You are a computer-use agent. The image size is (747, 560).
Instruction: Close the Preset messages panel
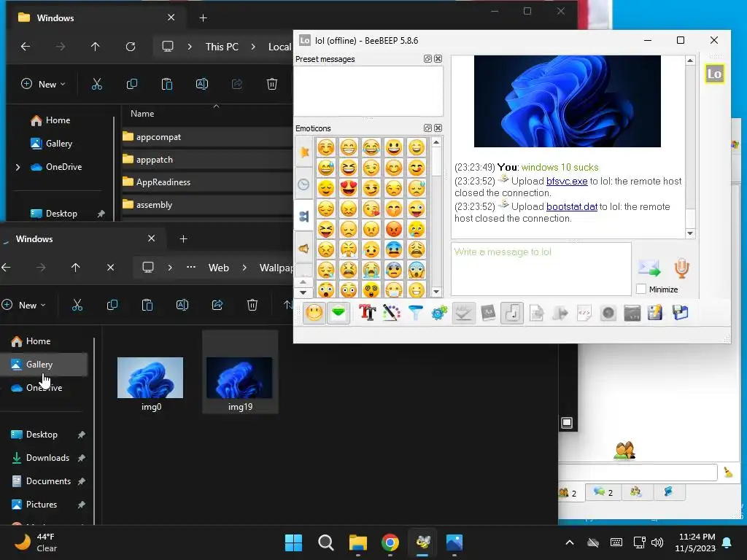[x=438, y=59]
